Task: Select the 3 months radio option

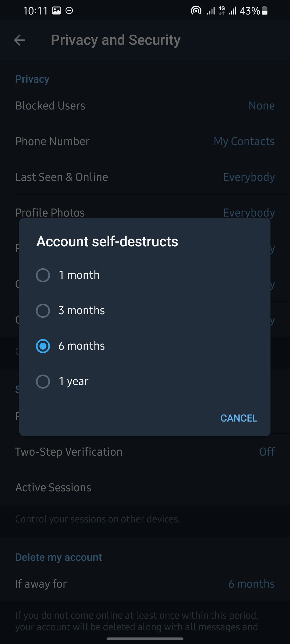Action: 43,310
